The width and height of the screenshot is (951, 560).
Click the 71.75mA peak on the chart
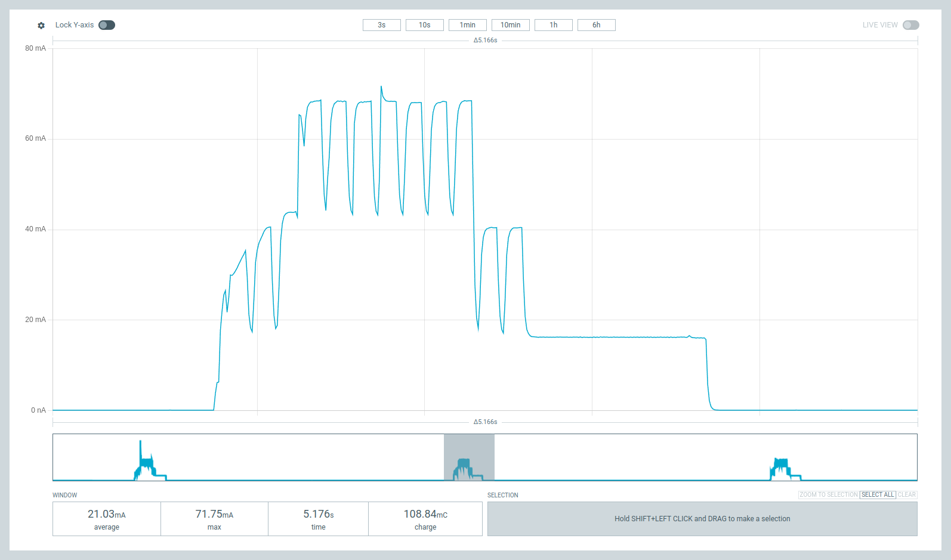[x=381, y=86]
